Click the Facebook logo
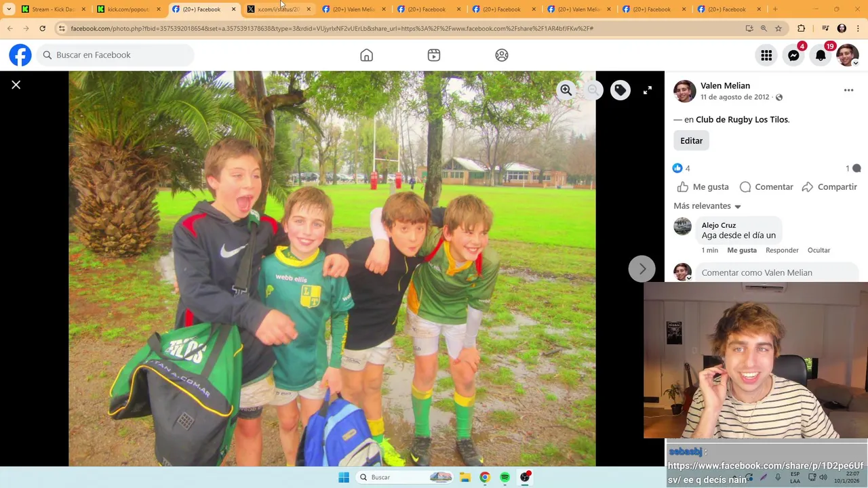 [20, 55]
